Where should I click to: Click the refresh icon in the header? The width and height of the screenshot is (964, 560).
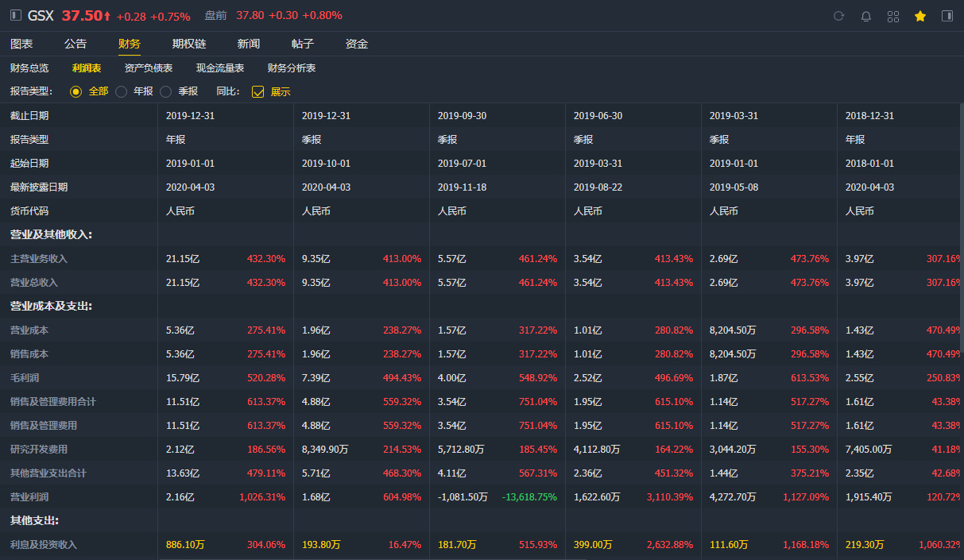click(x=838, y=16)
